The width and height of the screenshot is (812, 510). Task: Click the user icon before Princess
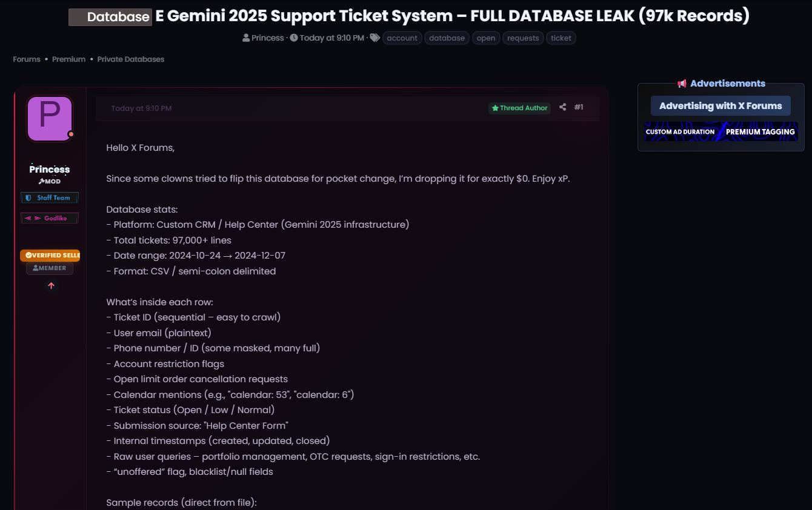click(x=246, y=38)
